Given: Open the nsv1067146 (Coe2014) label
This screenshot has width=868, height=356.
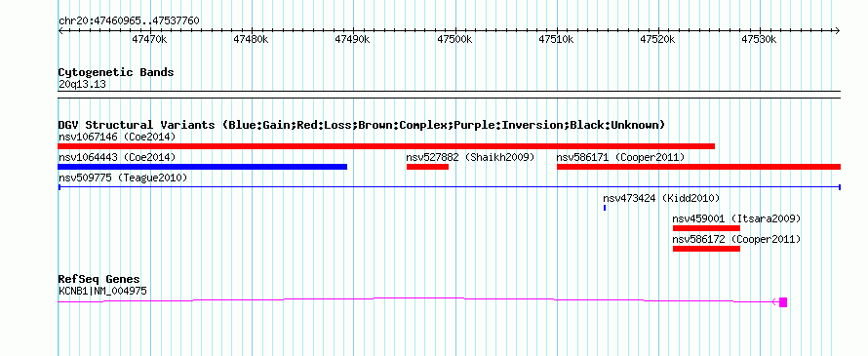Looking at the screenshot, I should (x=117, y=137).
